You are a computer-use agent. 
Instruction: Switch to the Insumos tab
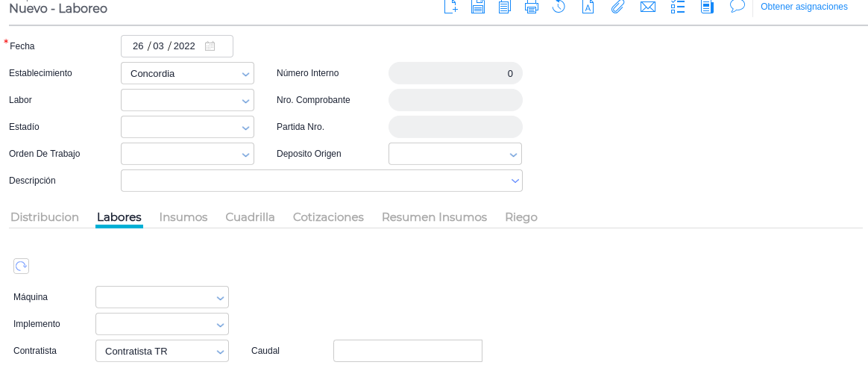[x=183, y=217]
